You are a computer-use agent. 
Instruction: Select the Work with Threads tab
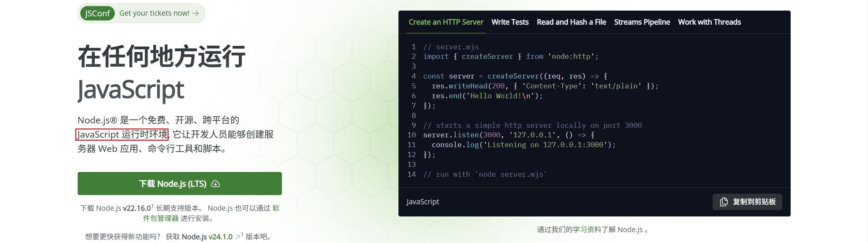coord(709,22)
